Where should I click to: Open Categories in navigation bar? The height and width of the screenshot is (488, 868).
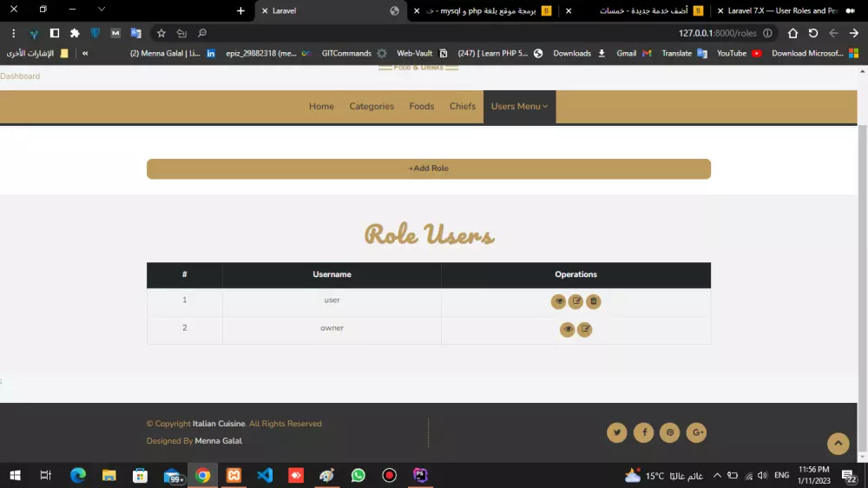coord(372,106)
